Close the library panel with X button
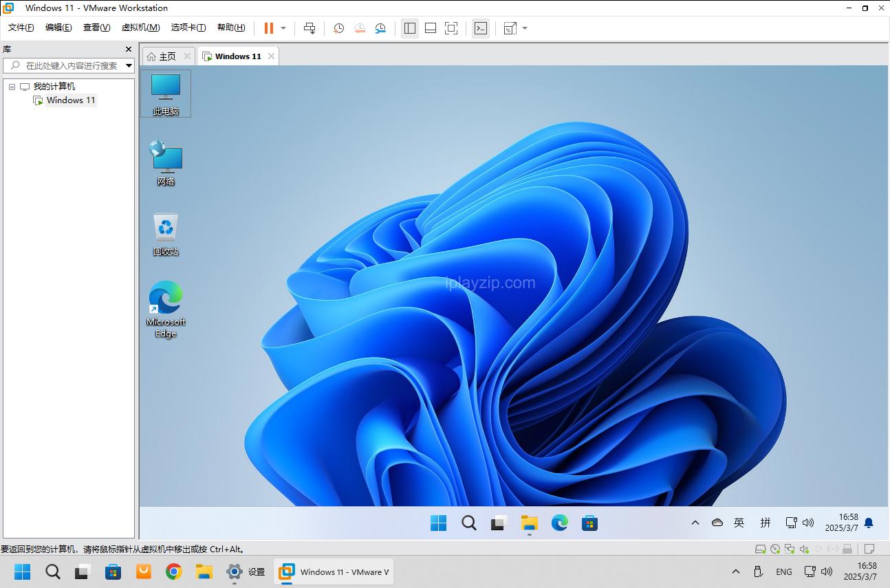 click(x=128, y=50)
